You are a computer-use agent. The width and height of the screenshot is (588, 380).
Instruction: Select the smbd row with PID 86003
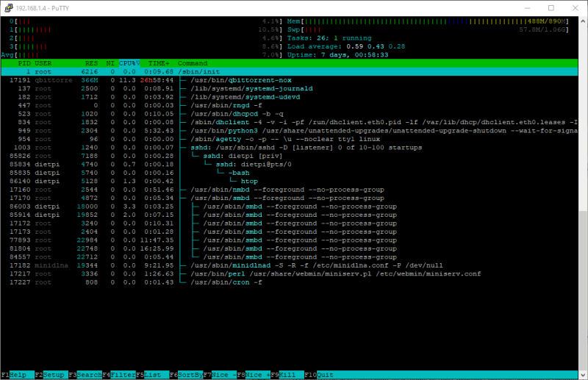(x=289, y=207)
